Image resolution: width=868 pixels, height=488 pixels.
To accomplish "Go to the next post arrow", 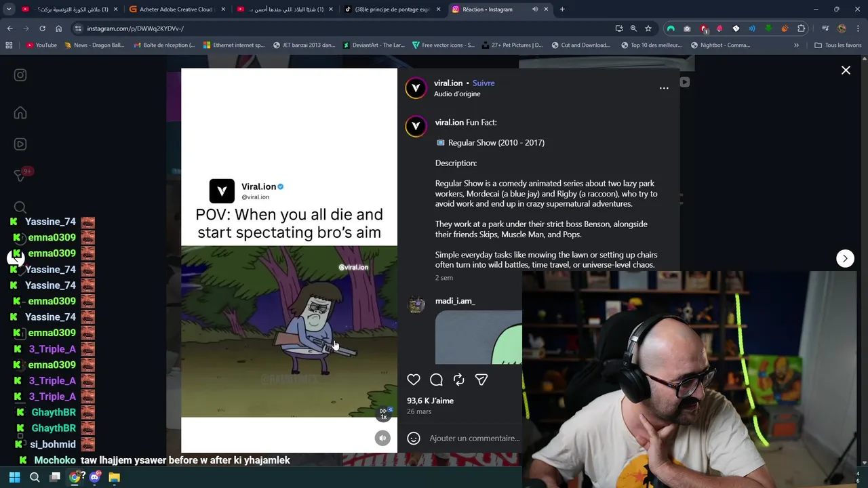I will pyautogui.click(x=845, y=258).
